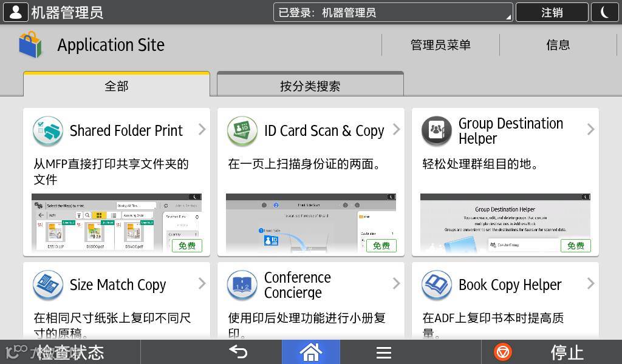Go to the Home screen

click(310, 352)
